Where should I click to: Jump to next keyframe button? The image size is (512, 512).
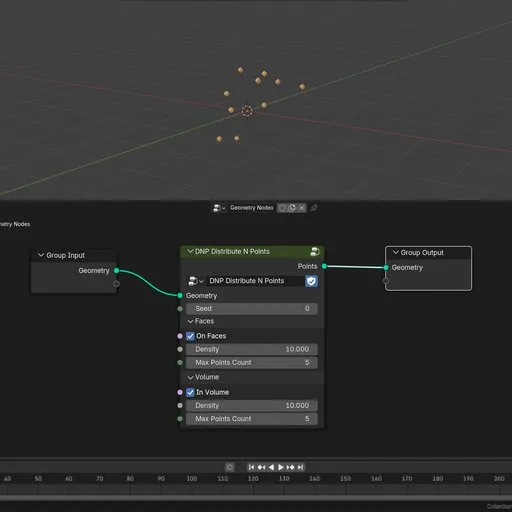click(x=291, y=467)
